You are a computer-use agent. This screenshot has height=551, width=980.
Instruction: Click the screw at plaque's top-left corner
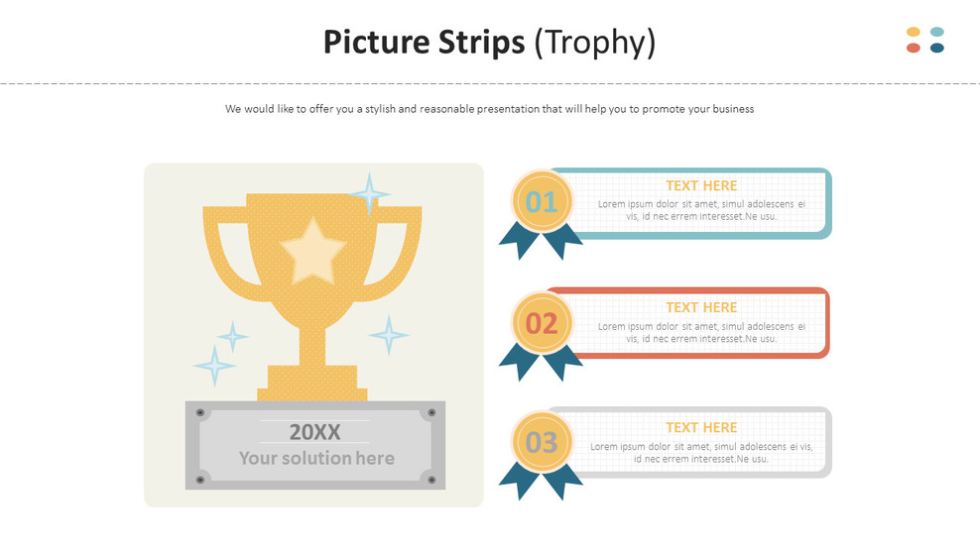coord(200,412)
